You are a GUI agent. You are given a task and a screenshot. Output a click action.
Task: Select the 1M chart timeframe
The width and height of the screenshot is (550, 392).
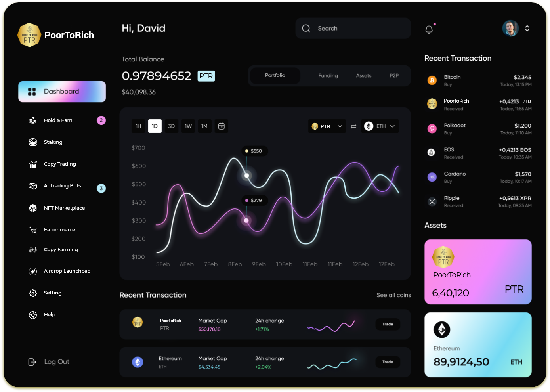pyautogui.click(x=204, y=126)
